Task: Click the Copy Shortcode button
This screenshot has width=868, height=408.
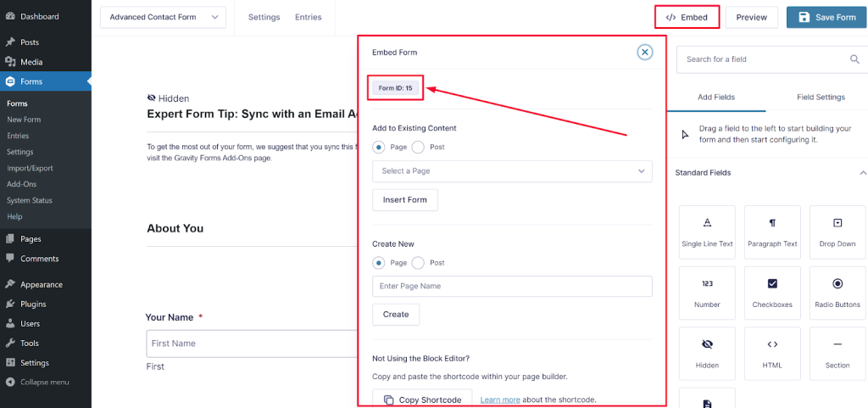Action: (422, 400)
